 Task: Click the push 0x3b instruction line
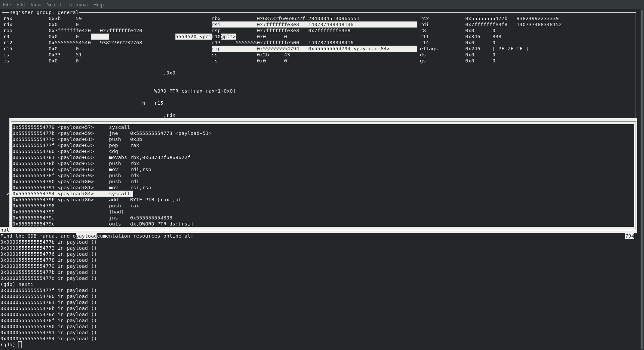pos(77,139)
